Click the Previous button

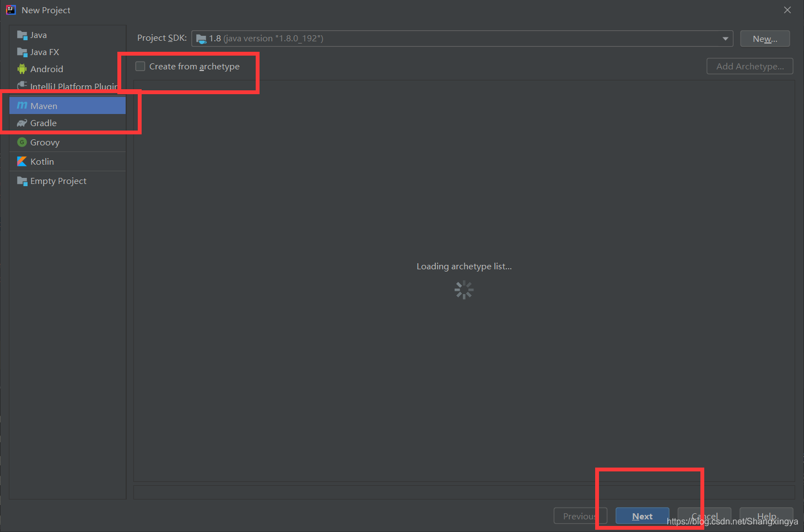(580, 516)
